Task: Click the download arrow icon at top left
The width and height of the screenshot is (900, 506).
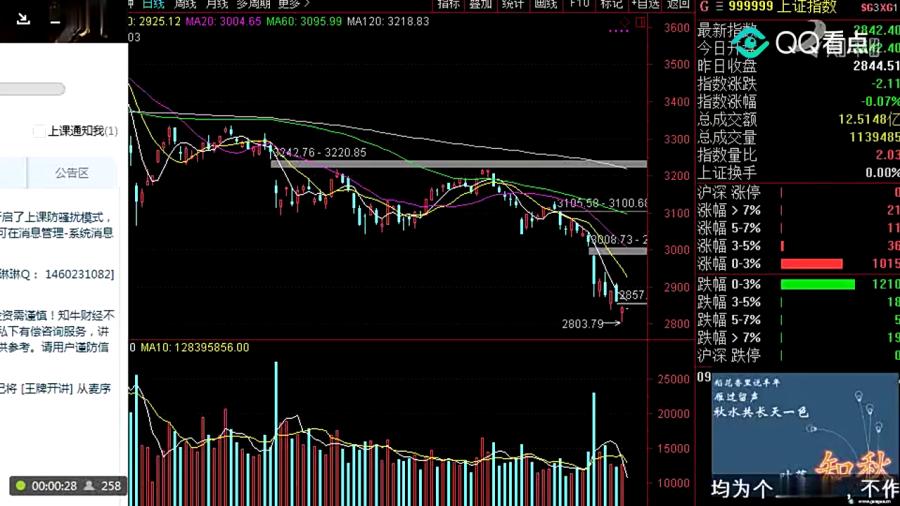Action: 24,20
